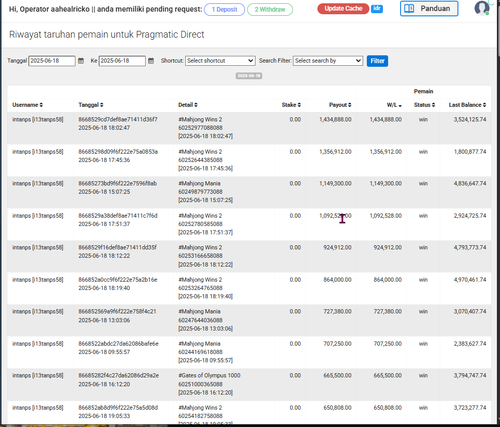Sort table by Detail column
The image size is (500, 427).
coord(188,105)
